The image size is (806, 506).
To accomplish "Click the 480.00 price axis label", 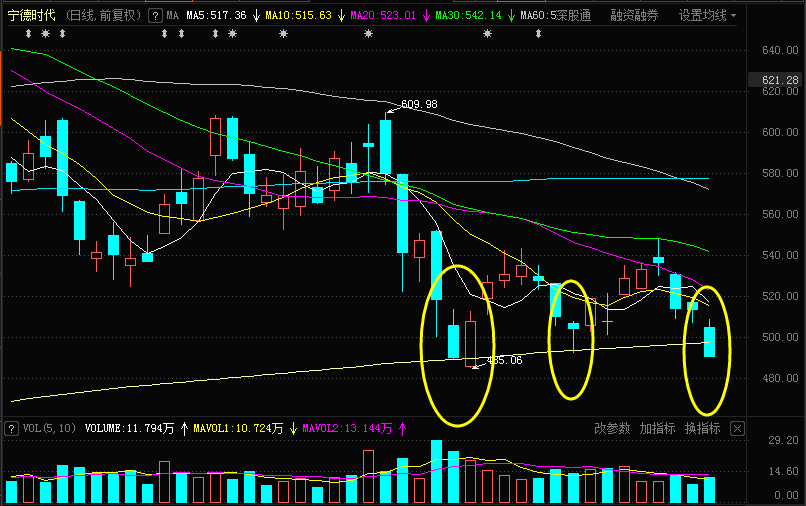I will pos(780,378).
